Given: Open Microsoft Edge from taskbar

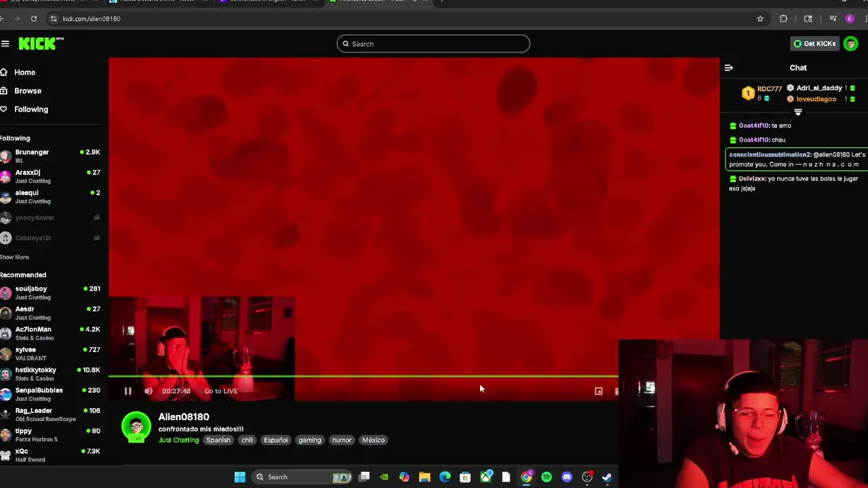Looking at the screenshot, I should (x=445, y=477).
